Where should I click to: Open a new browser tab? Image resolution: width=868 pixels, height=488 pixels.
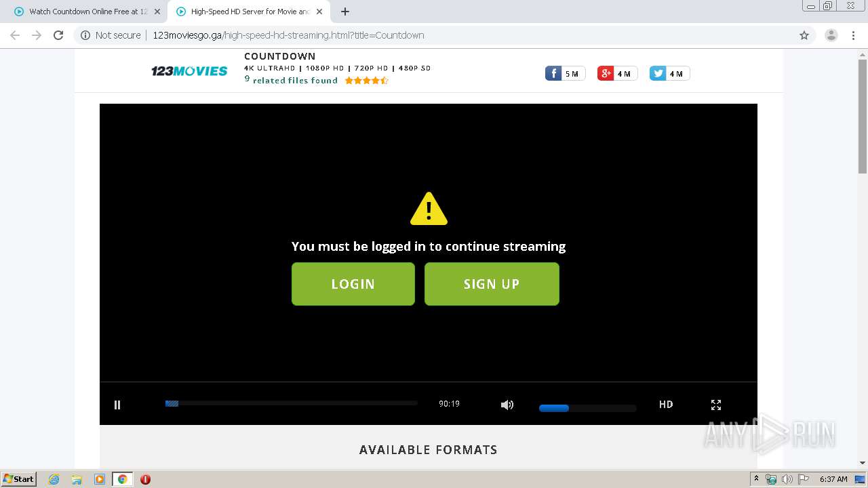pyautogui.click(x=345, y=12)
